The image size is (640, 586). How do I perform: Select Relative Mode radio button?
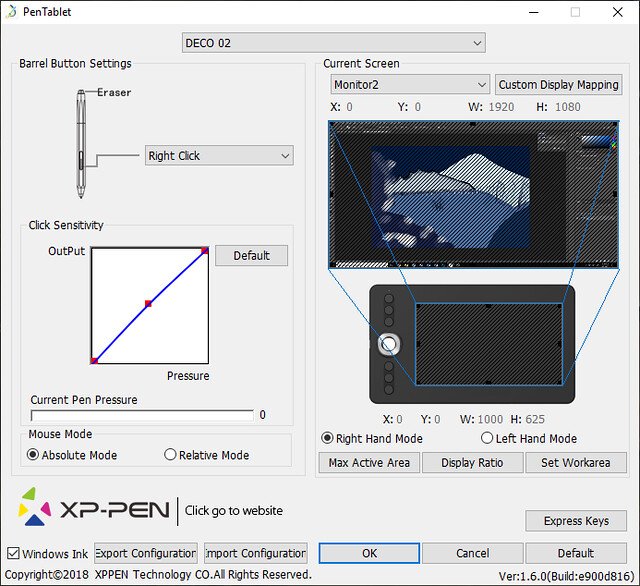[x=170, y=455]
